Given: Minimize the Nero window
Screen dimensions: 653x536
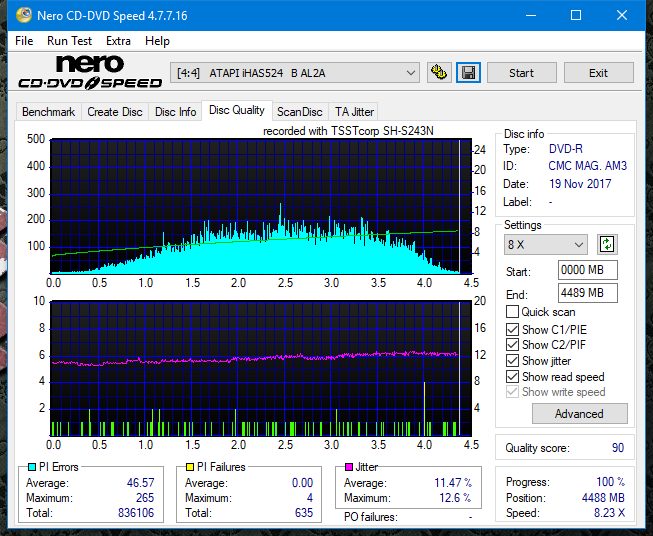Looking at the screenshot, I should point(531,15).
